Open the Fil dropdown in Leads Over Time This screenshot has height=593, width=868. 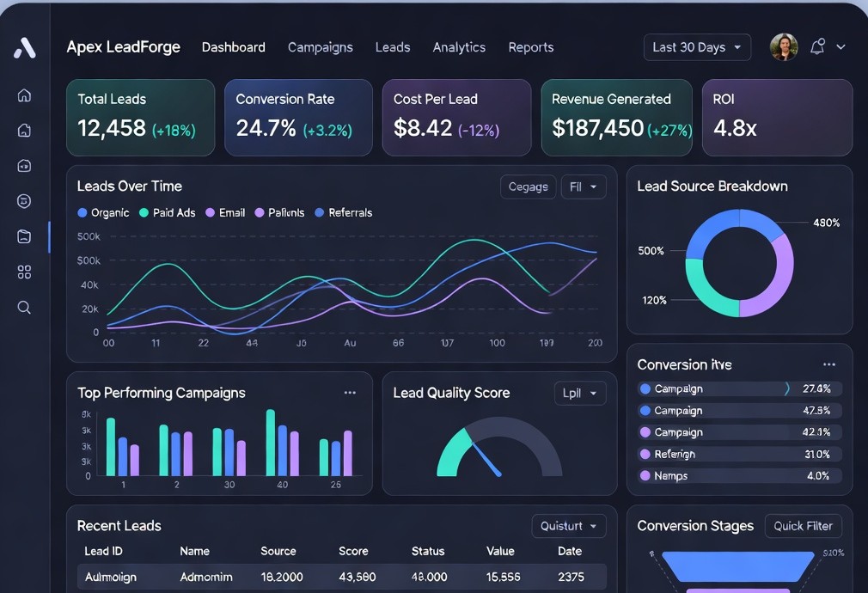584,186
